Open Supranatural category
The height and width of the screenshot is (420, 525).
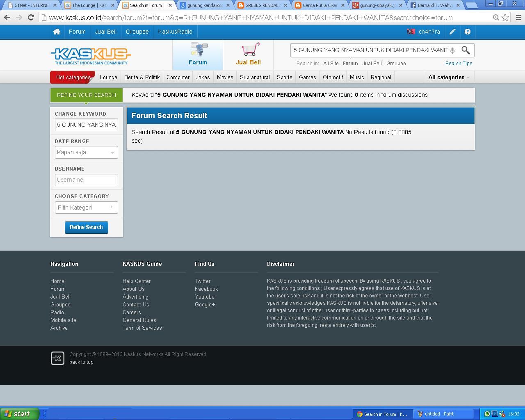point(255,77)
